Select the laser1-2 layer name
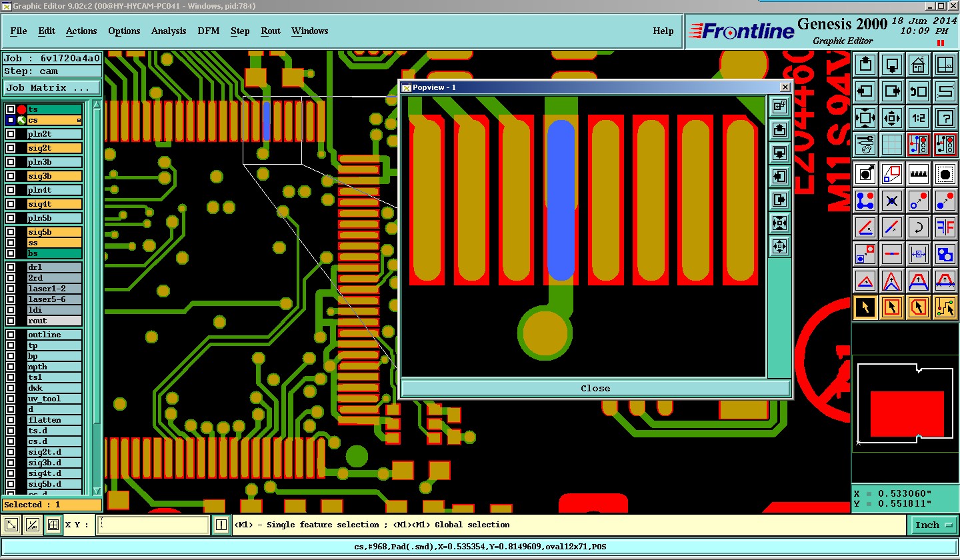This screenshot has height=560, width=960. [54, 289]
